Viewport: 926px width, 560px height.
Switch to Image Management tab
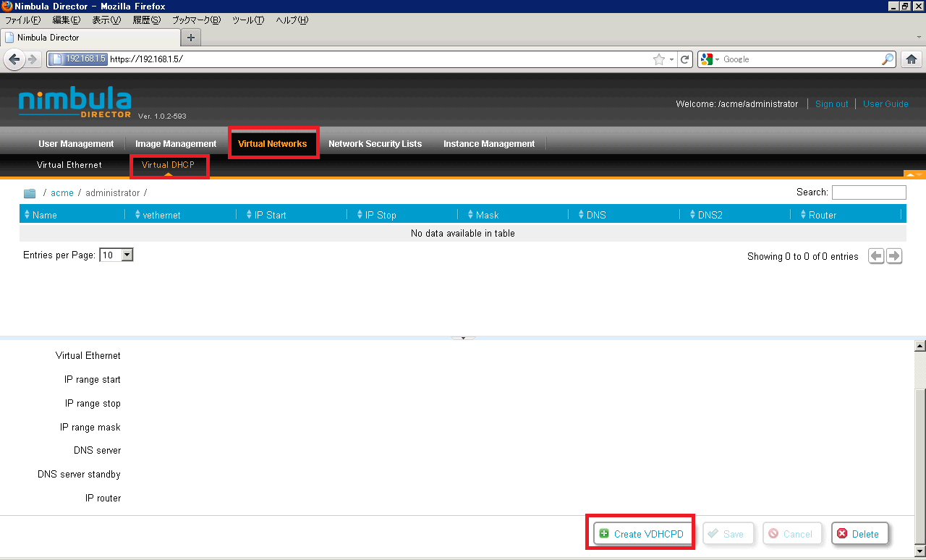point(176,144)
